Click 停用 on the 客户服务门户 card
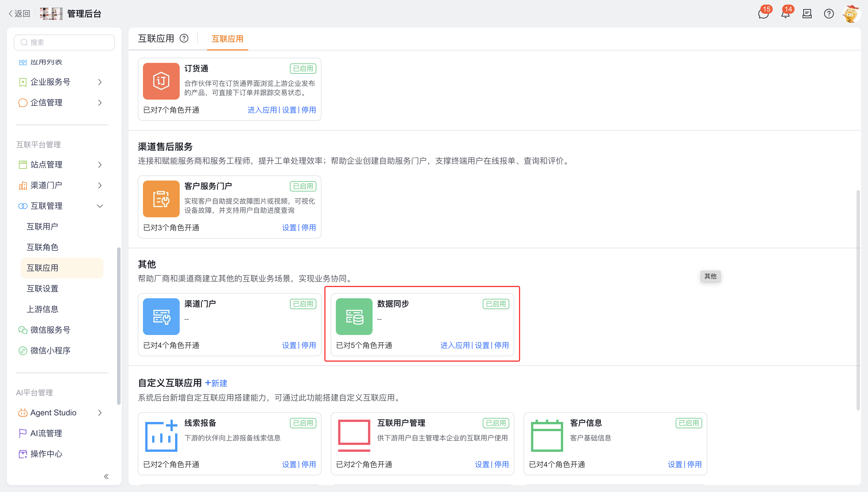Image resolution: width=868 pixels, height=492 pixels. point(309,227)
